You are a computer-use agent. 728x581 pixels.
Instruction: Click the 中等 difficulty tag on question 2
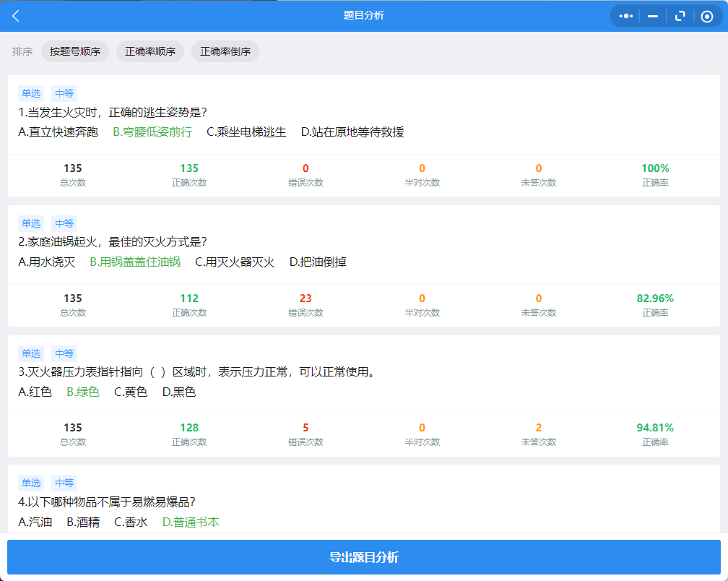(64, 223)
